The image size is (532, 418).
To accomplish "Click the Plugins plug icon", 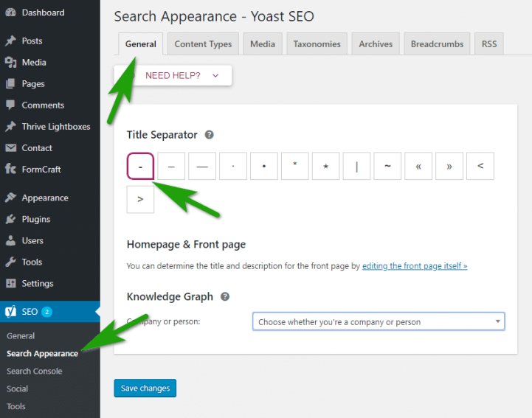I will click(10, 220).
